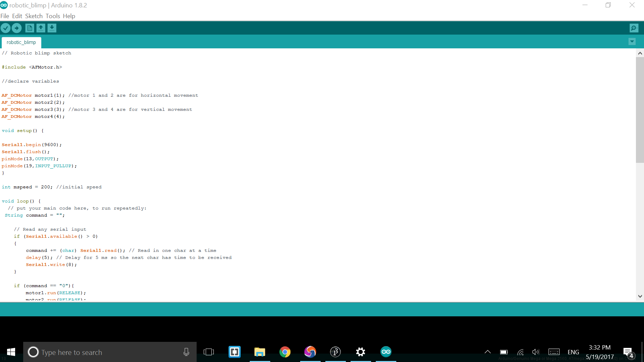Click the 'Serial1.begin(9600);' line

32,145
